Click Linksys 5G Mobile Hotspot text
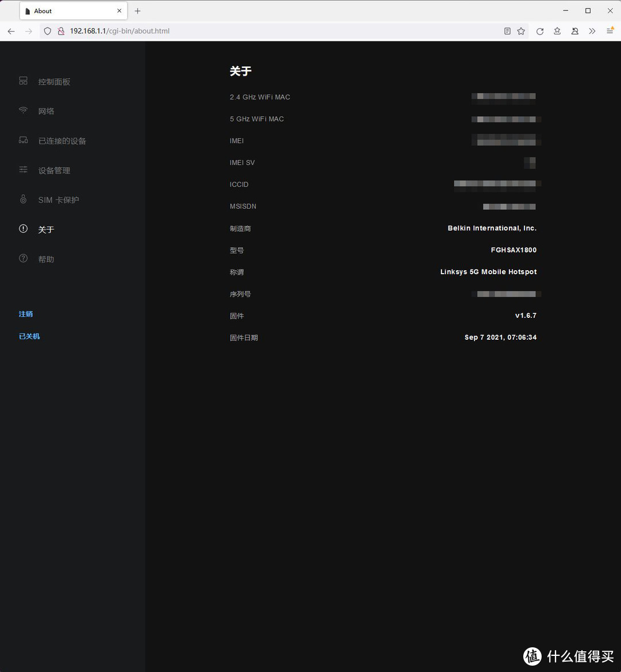This screenshot has height=672, width=621. pos(488,272)
